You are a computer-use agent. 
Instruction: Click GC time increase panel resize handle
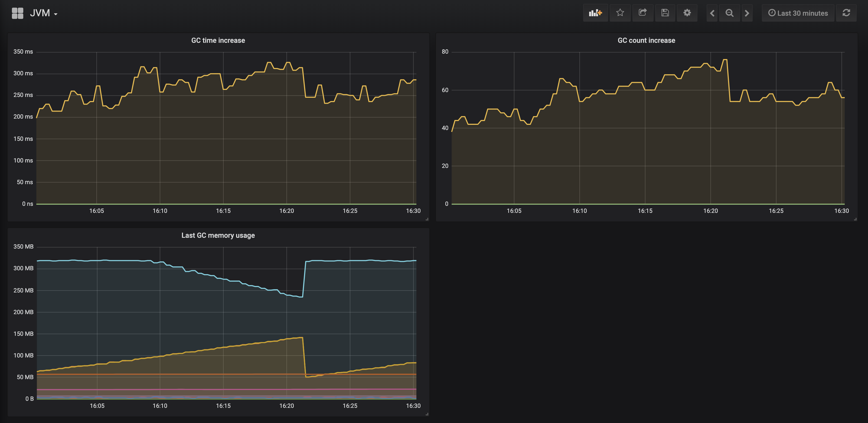point(427,219)
